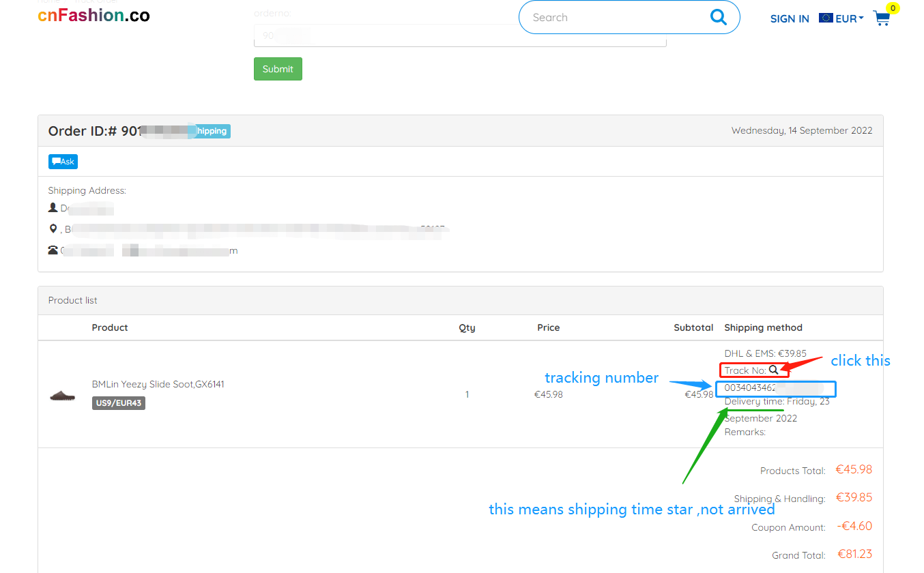Screen dimensions: 924x573
Task: Open the shopping cart icon
Action: coord(882,18)
